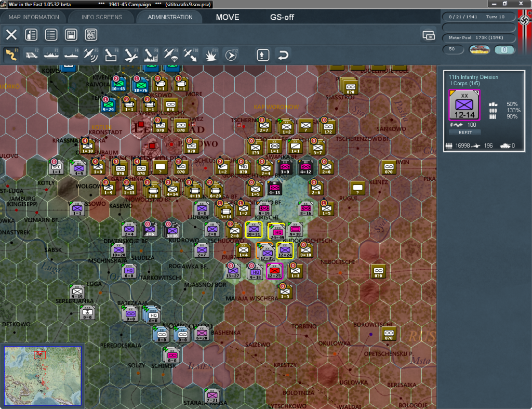The image size is (532, 409).
Task: Select the F10 air transfer mode icon
Action: [191, 55]
